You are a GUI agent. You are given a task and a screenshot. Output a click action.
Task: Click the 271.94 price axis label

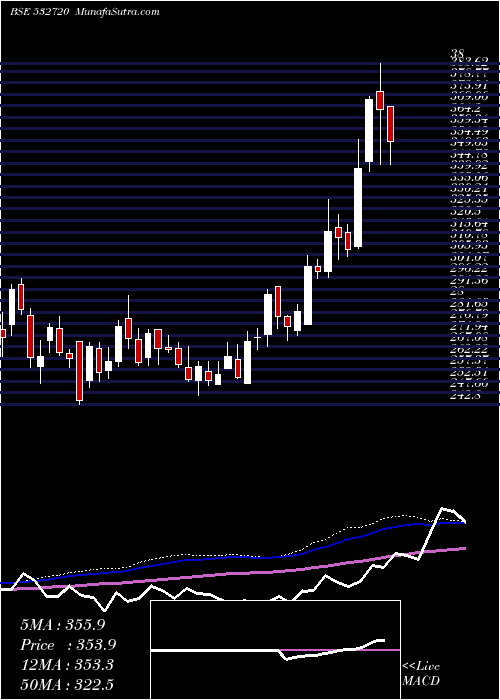pyautogui.click(x=471, y=327)
